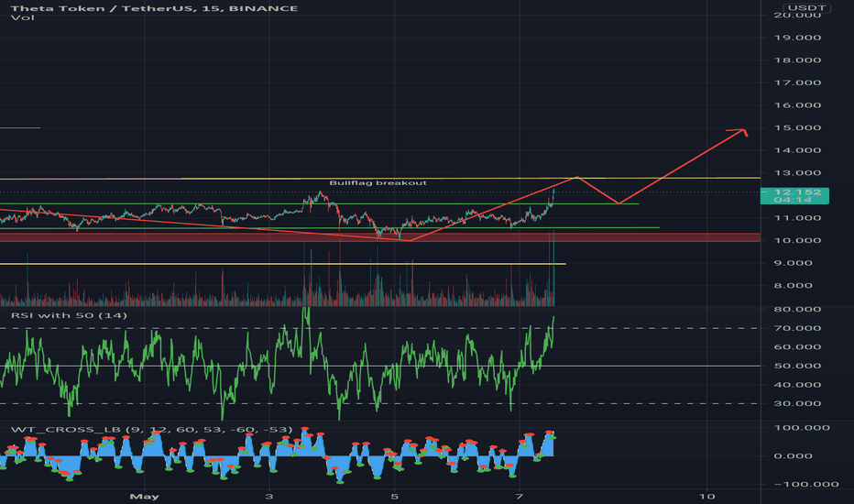Click the 3 date label on time axis
The height and width of the screenshot is (504, 854).
point(269,497)
